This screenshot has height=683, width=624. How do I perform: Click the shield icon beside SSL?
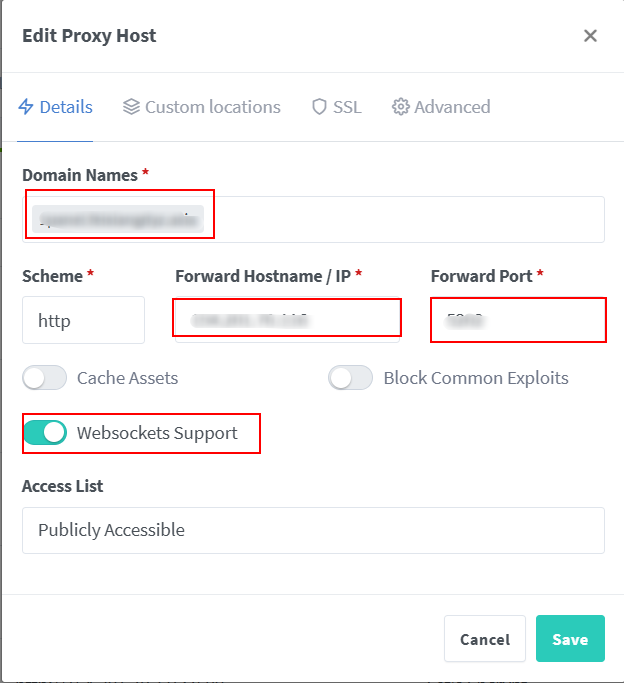319,107
